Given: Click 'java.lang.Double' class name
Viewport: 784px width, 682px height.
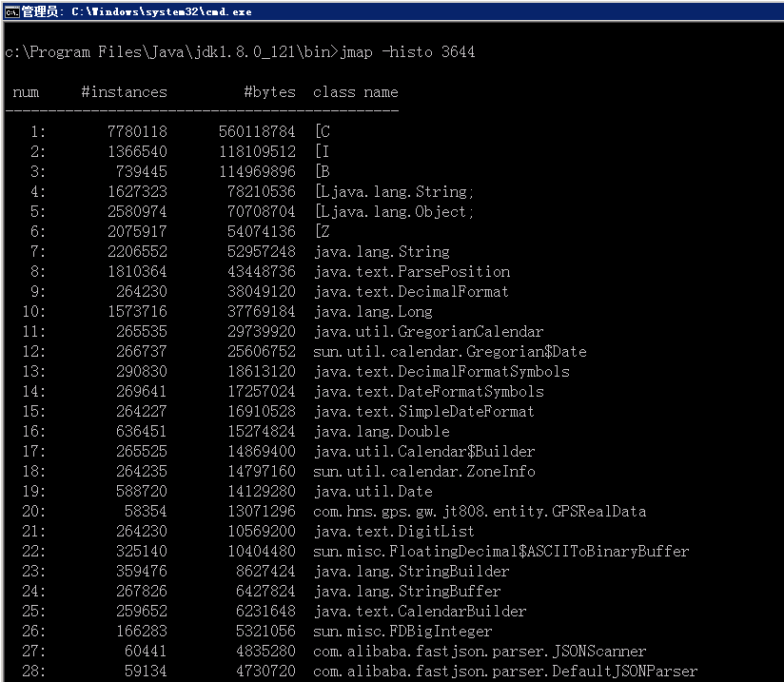Looking at the screenshot, I should point(382,432).
